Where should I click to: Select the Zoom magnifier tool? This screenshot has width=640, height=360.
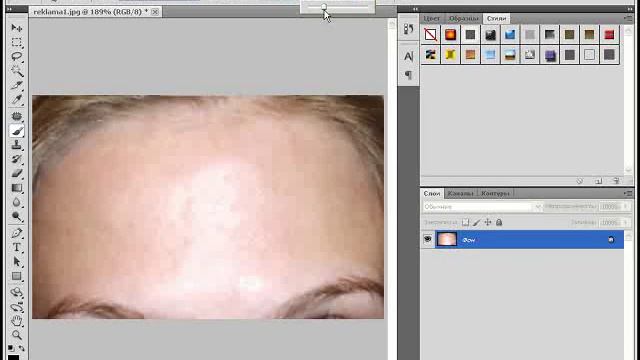coord(17,336)
